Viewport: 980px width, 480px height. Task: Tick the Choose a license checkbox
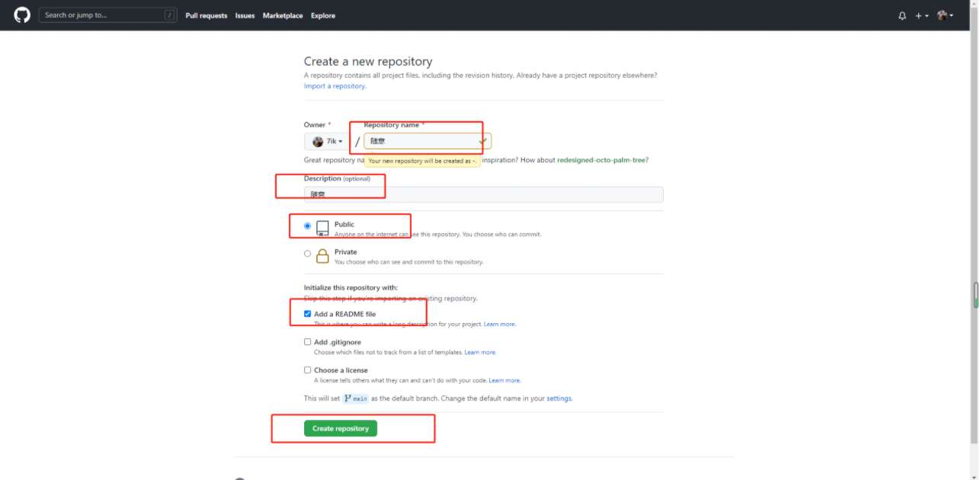[308, 370]
